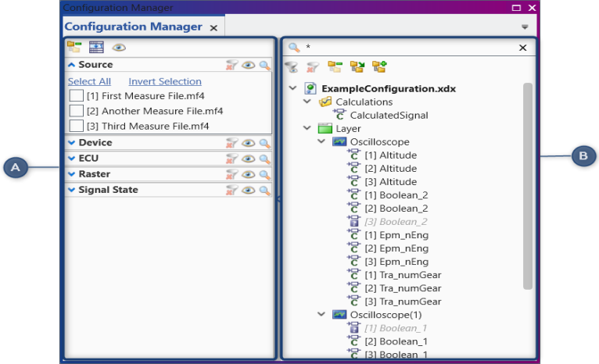Click the expand-all tree icon with green plus
Viewport: 599px width, 364px height.
(x=379, y=67)
